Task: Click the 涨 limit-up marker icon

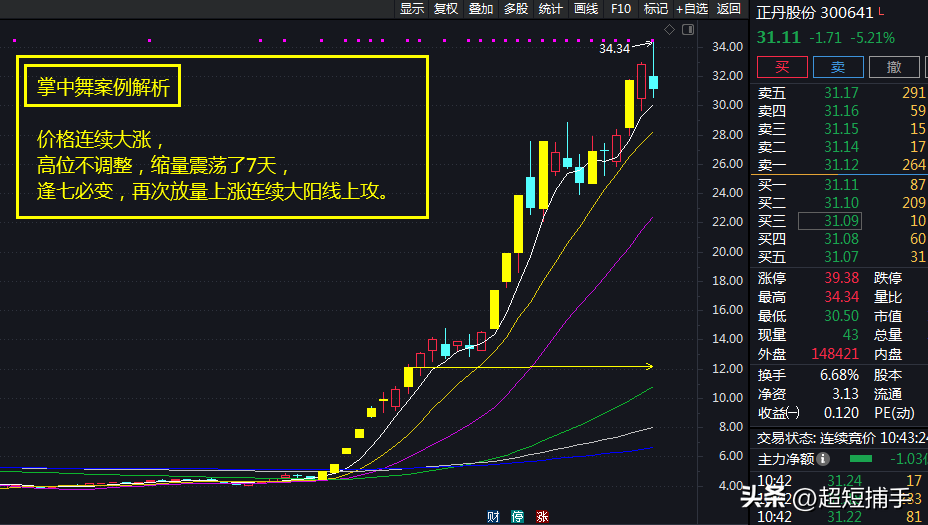Action: tap(542, 517)
